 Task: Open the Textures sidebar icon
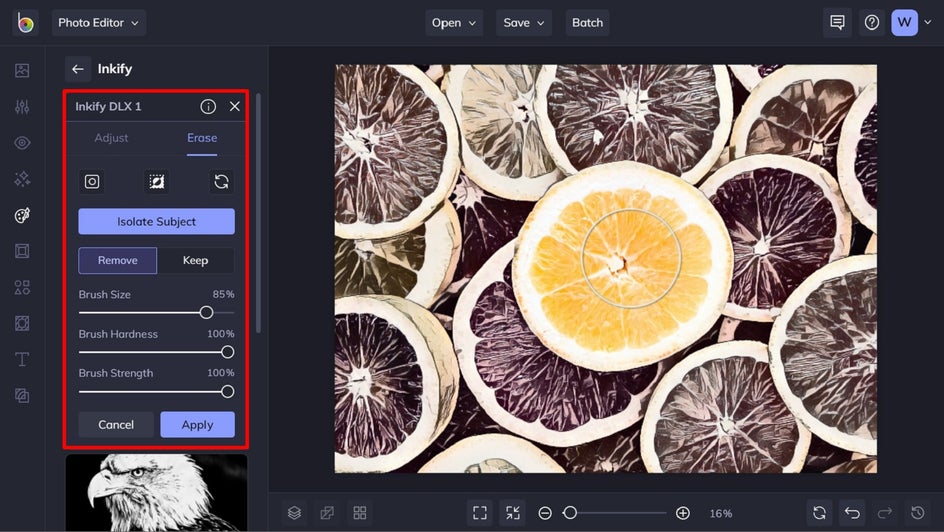pyautogui.click(x=22, y=395)
